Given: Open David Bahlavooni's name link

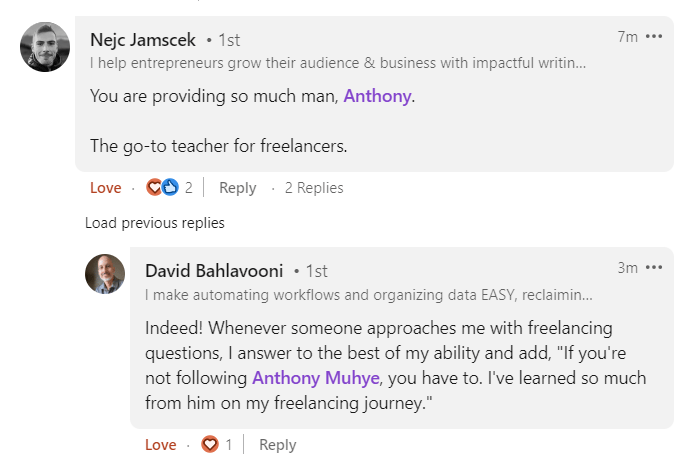Looking at the screenshot, I should [214, 271].
